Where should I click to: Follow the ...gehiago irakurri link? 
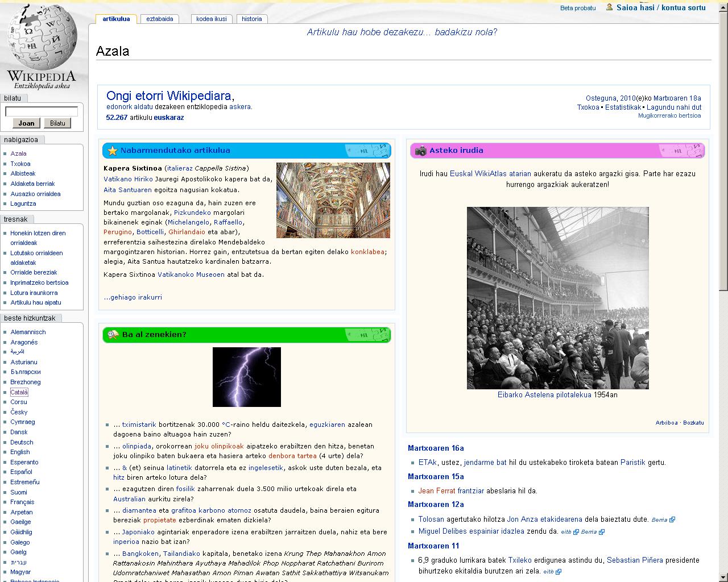coord(133,297)
